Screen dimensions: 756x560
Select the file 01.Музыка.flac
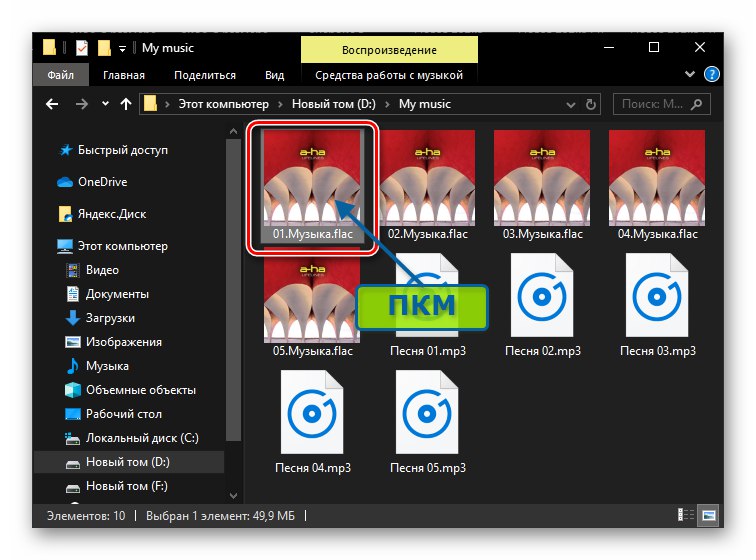coord(312,187)
